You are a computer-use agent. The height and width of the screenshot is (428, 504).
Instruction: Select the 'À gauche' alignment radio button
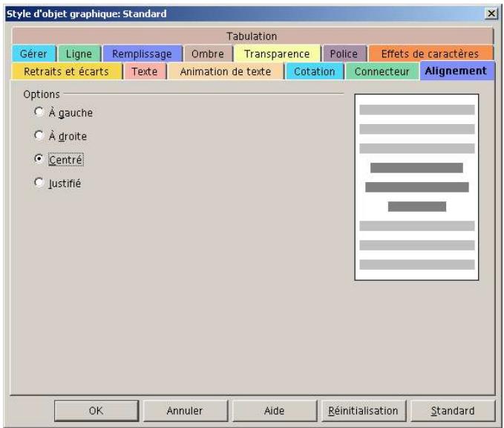tap(39, 112)
